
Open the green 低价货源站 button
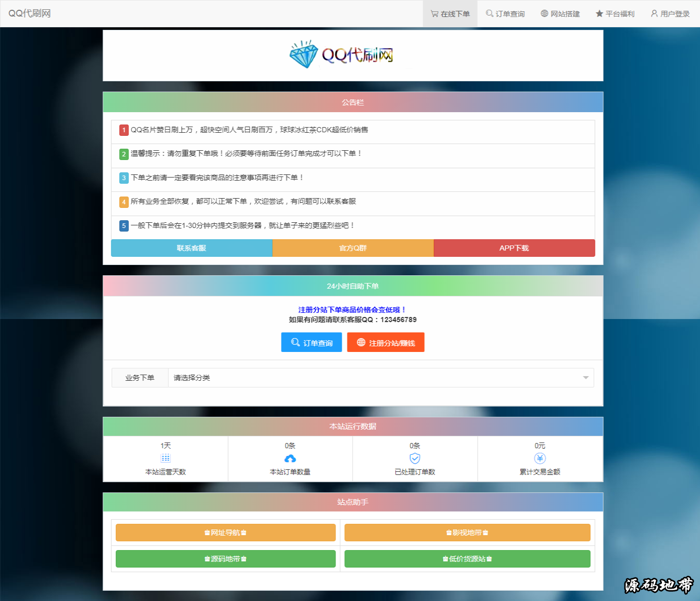click(467, 559)
